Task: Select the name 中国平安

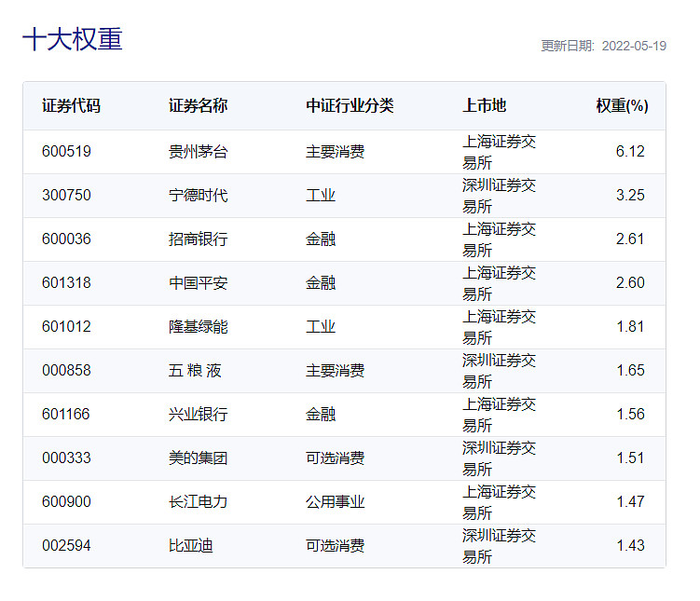Action: 199,282
